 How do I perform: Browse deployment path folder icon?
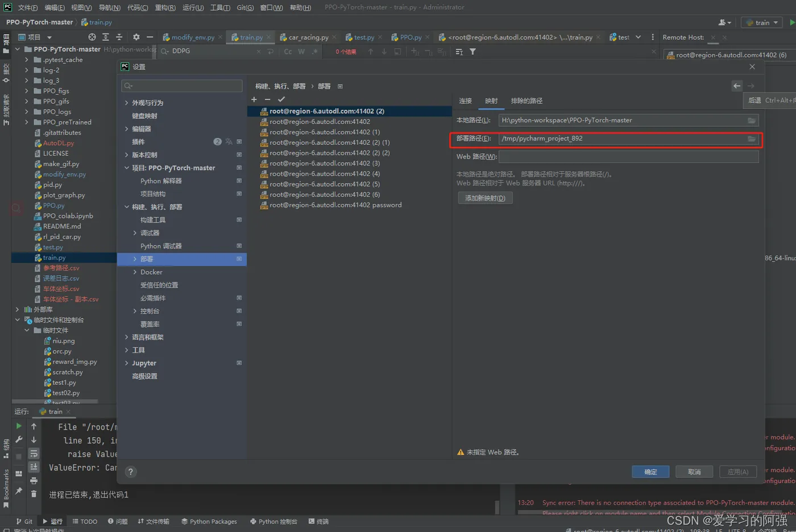point(752,139)
